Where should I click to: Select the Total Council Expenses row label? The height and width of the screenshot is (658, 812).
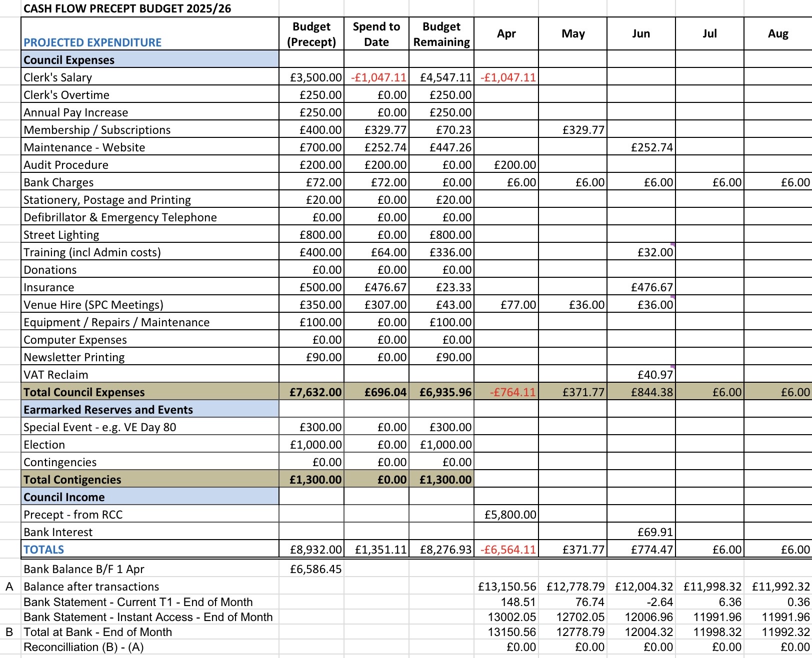[x=84, y=392]
